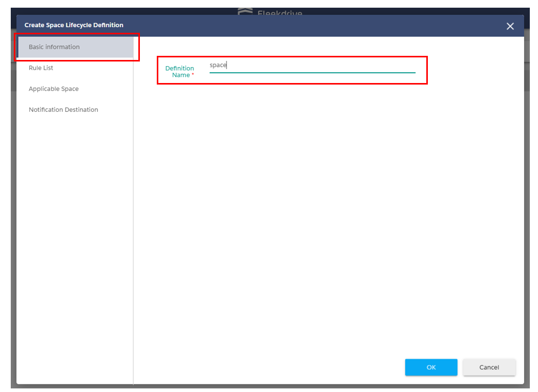Click the dialog title text in header

pyautogui.click(x=74, y=25)
